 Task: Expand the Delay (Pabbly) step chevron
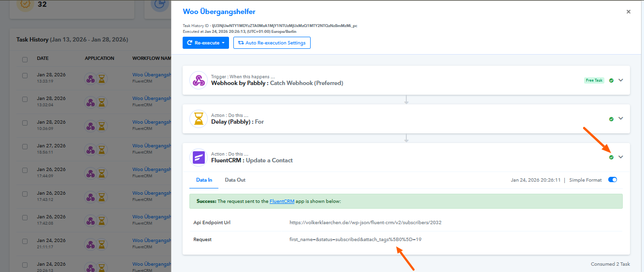coord(621,119)
